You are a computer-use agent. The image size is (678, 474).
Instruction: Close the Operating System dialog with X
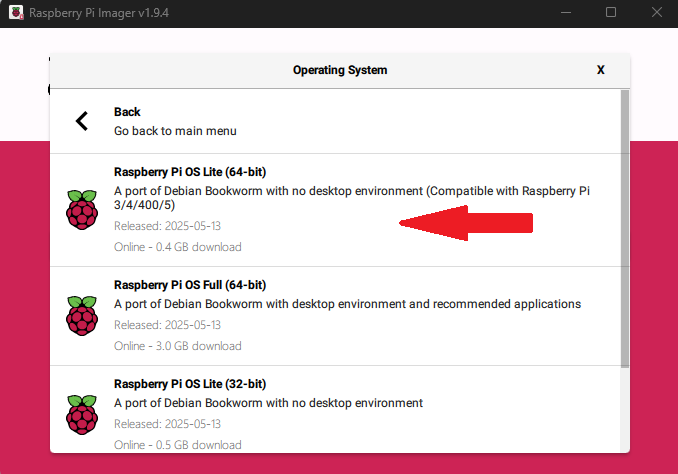coord(601,70)
